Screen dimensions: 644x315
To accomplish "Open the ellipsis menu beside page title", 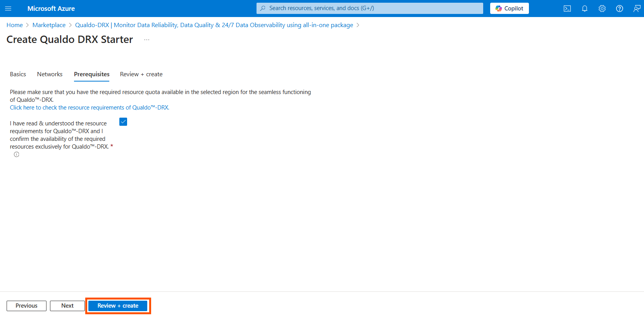I will tap(147, 39).
